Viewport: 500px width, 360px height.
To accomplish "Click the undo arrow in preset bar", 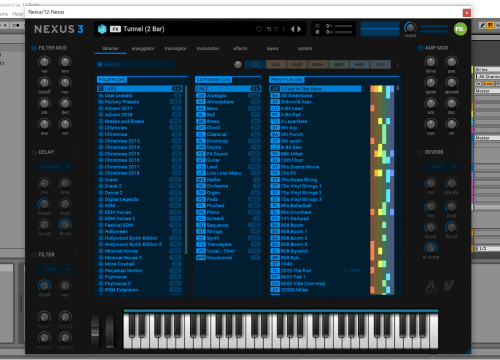I will point(269,29).
